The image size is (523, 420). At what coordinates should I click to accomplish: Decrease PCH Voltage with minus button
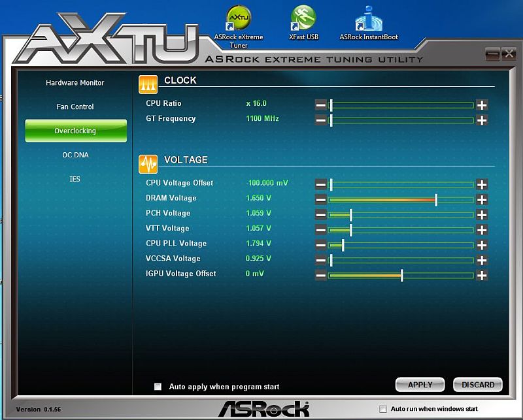point(320,215)
